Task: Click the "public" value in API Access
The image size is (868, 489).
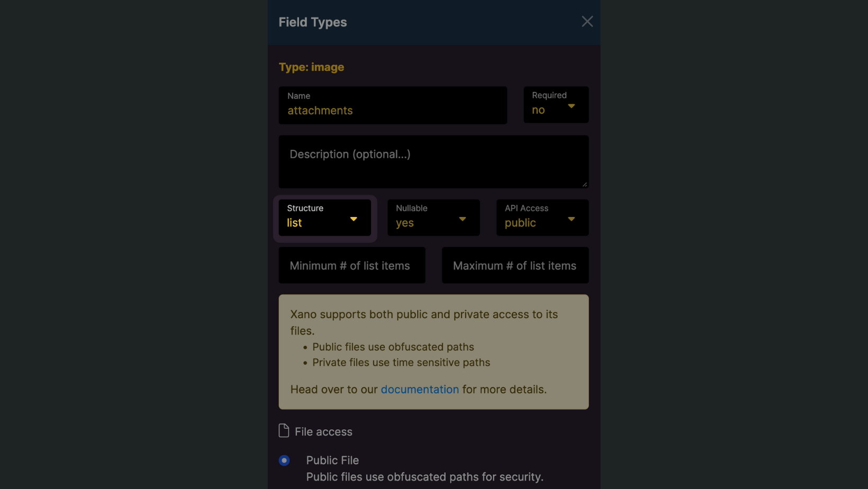Action: tap(520, 223)
